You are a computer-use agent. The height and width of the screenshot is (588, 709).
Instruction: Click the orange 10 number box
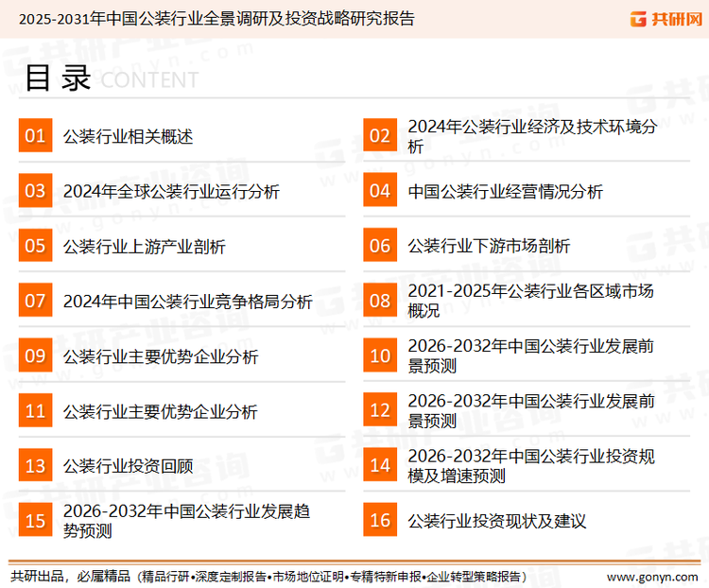(380, 355)
